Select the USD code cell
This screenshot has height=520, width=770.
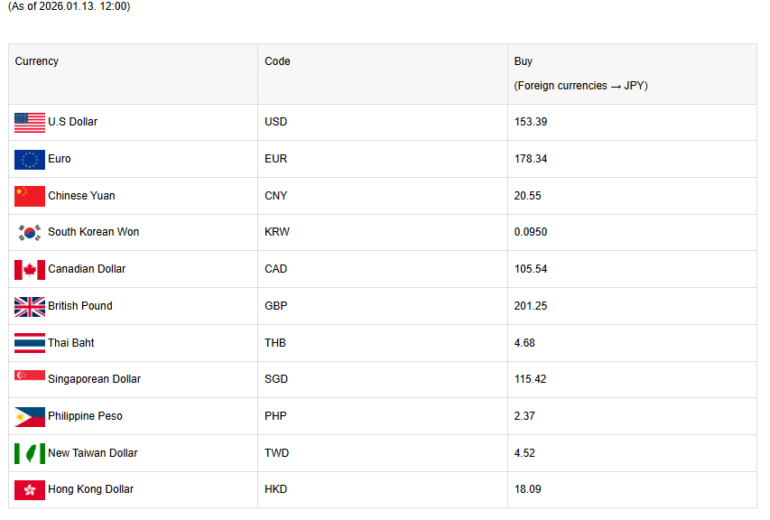pos(276,122)
